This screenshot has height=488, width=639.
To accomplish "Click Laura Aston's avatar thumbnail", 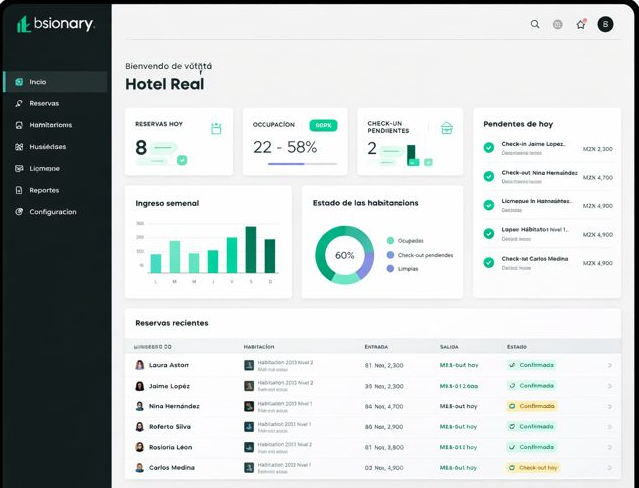I will (140, 365).
